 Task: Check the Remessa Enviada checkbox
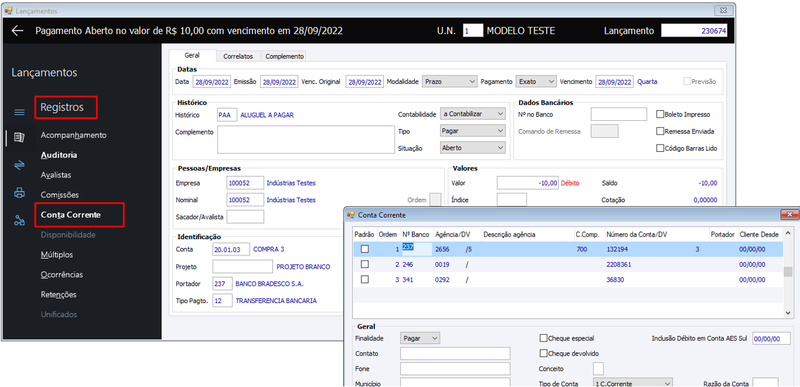[660, 132]
